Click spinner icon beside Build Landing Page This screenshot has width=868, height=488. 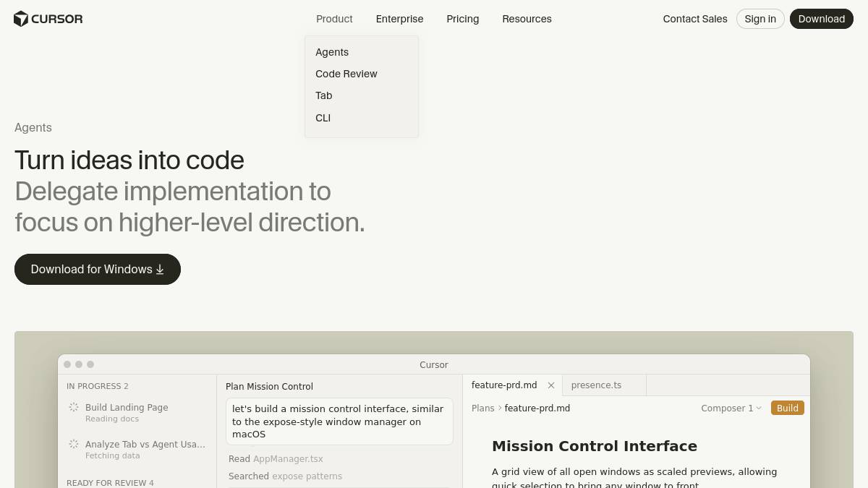(x=74, y=407)
